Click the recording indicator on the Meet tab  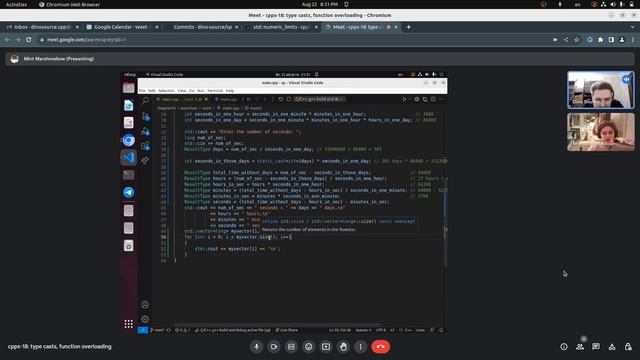coord(388,27)
